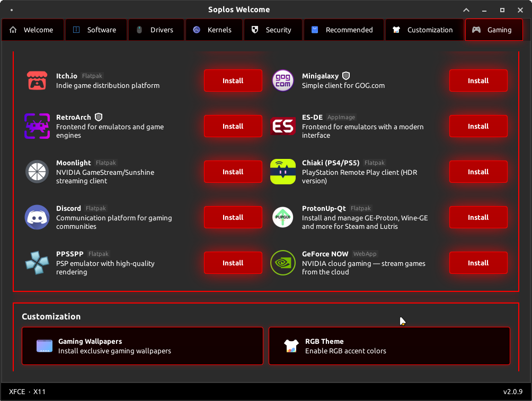
Task: Click the Flatpak tag next to Chiaki
Action: pos(375,163)
